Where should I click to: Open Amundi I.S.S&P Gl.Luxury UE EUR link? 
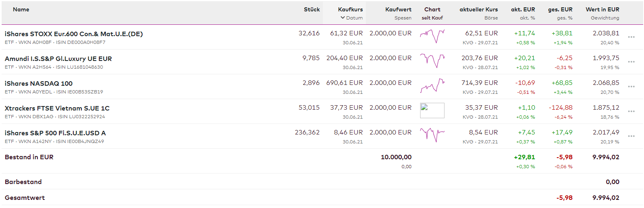click(58, 59)
